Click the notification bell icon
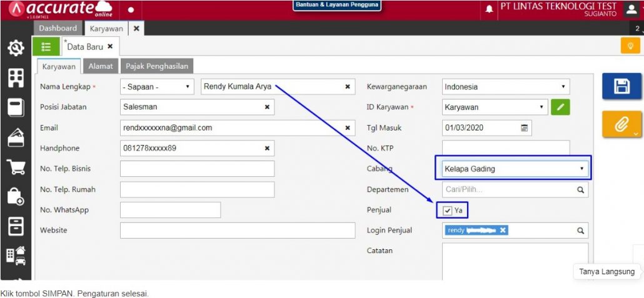 489,9
